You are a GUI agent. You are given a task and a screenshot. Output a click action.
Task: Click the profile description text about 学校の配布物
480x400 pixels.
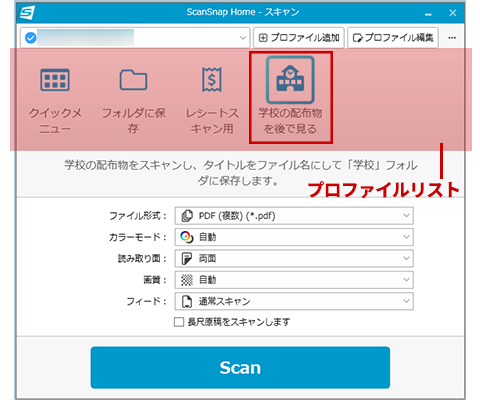tap(240, 173)
